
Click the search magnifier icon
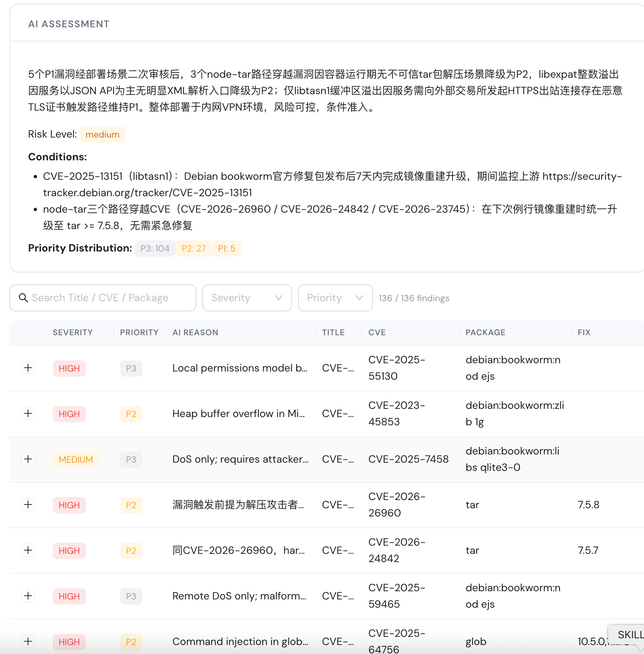coord(24,298)
